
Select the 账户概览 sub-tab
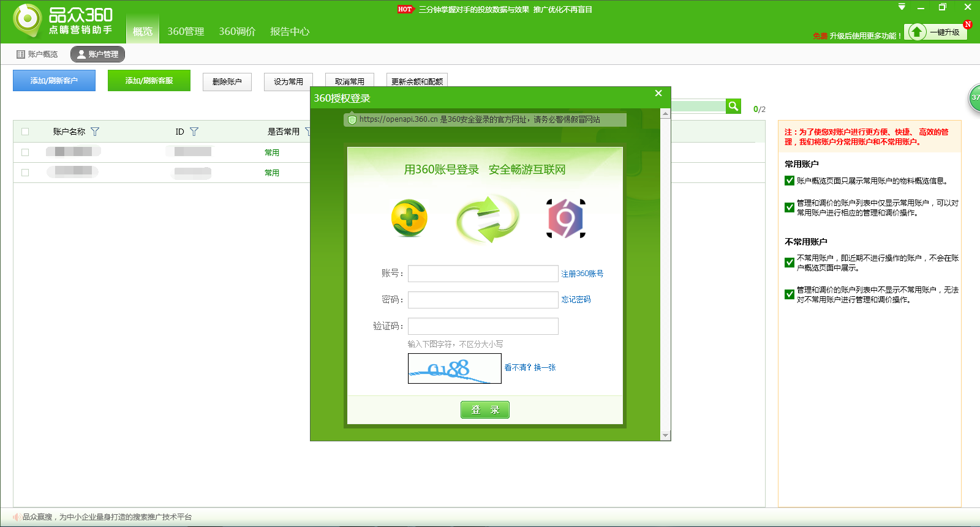point(37,54)
